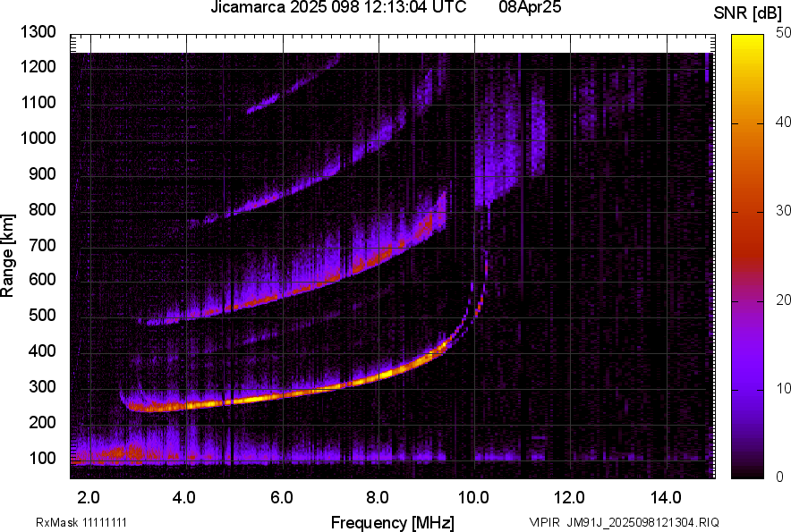This screenshot has width=791, height=532.
Task: Click the range tick label '800'
Action: [x=42, y=208]
